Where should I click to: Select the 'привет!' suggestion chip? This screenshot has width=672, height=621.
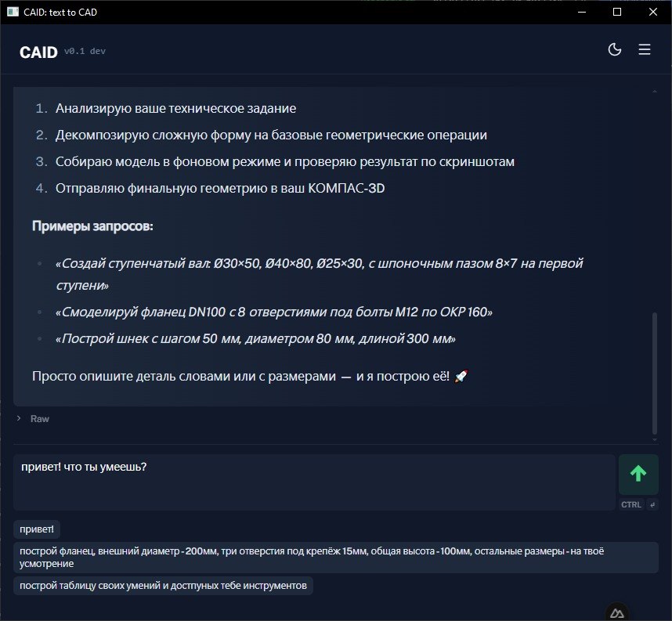(37, 529)
